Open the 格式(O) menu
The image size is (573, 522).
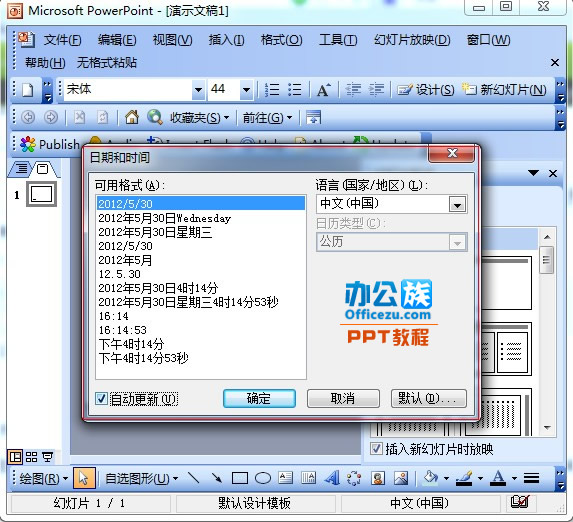[281, 40]
